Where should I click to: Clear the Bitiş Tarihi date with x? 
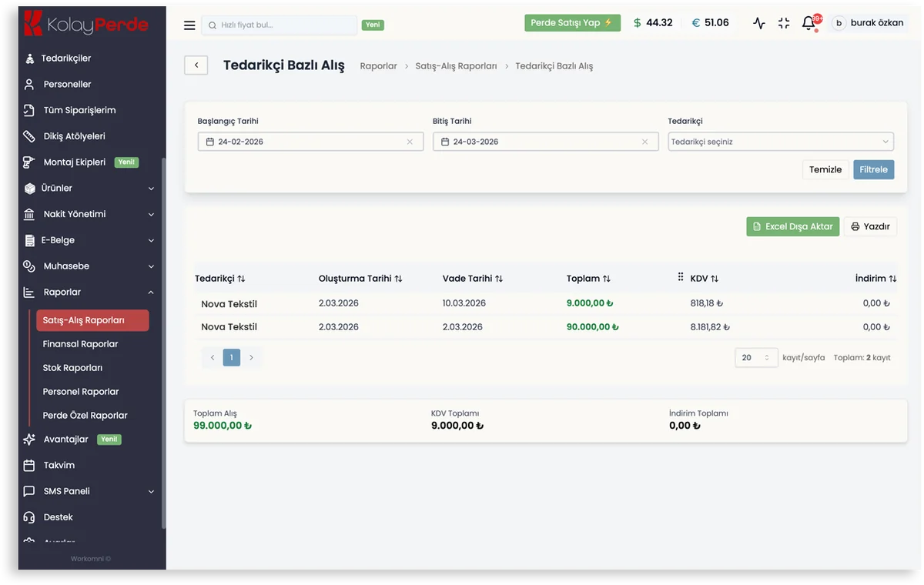(x=644, y=142)
